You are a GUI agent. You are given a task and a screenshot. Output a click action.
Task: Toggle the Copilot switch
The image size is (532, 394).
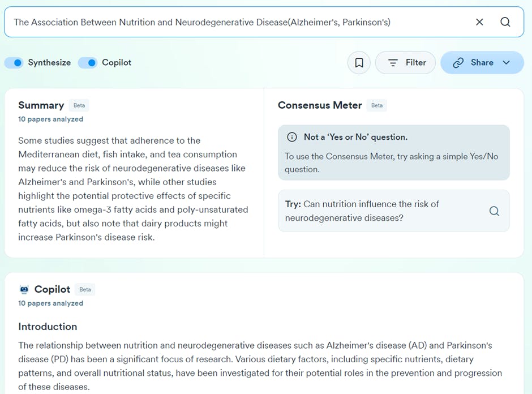tap(88, 63)
